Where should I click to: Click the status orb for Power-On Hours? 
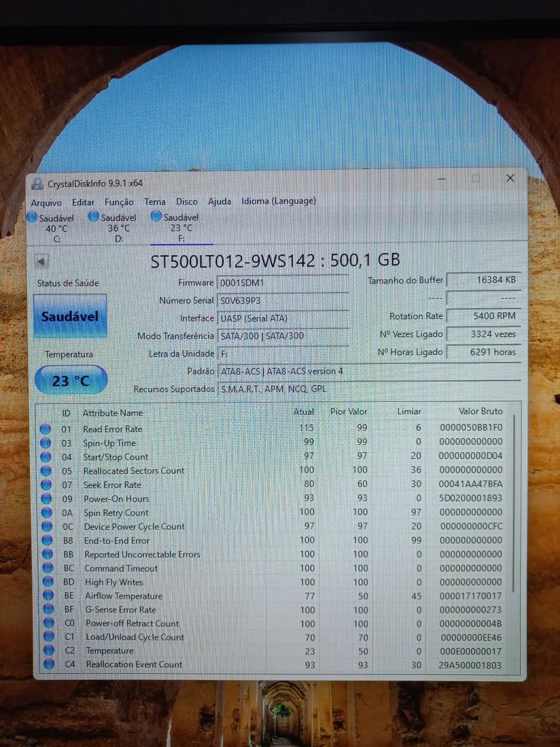47,499
